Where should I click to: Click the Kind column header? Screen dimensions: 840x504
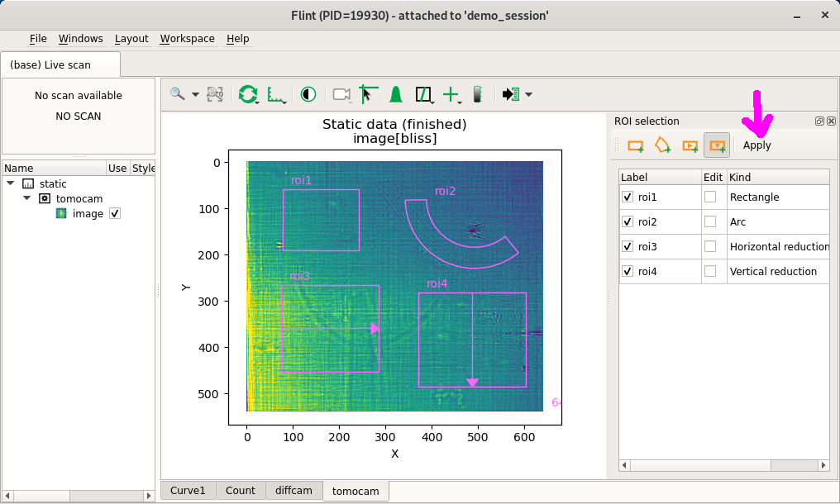click(x=778, y=178)
